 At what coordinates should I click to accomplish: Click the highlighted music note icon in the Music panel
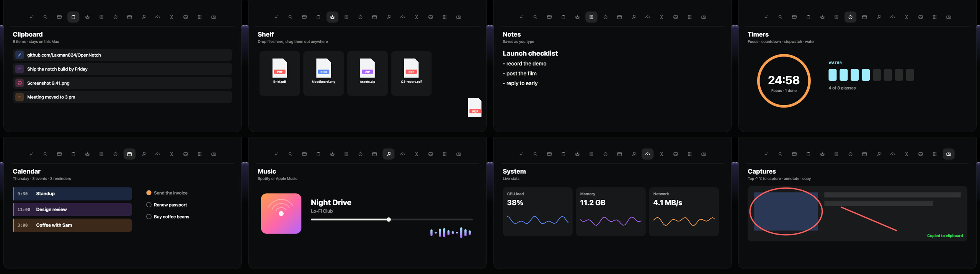pos(389,154)
